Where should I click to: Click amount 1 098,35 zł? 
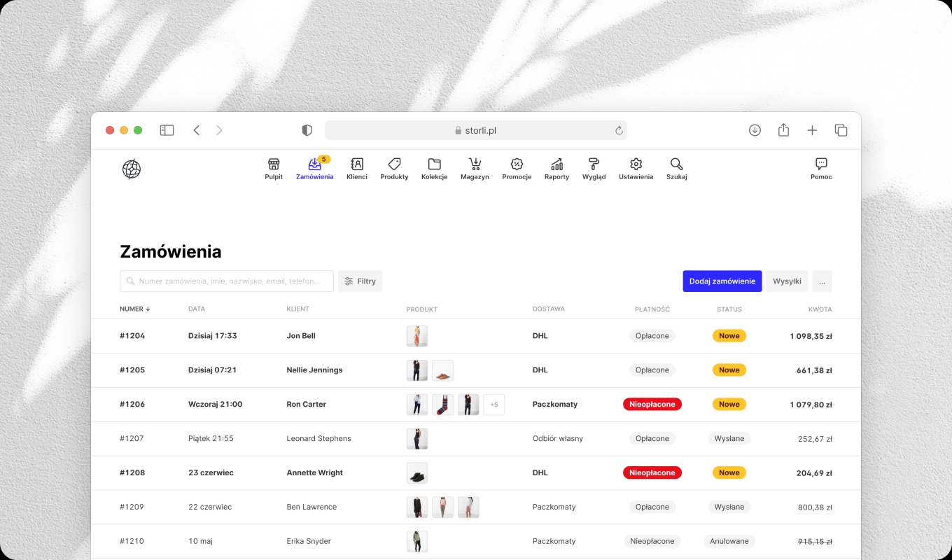[811, 336]
